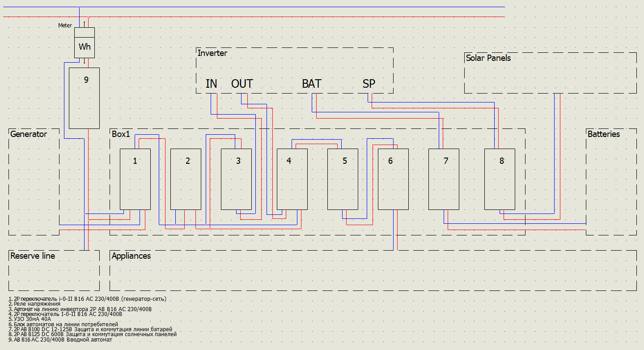This screenshot has height=350, width=644.
Task: Select the Reserve line frame label
Action: pyautogui.click(x=33, y=256)
